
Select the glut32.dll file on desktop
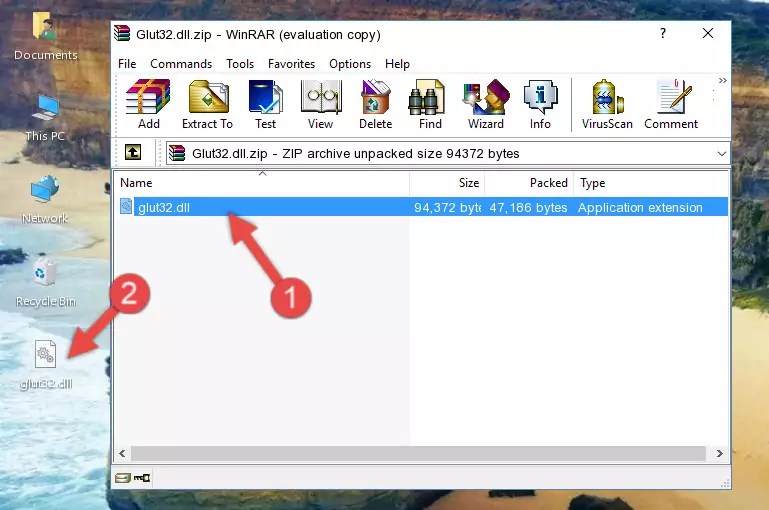pyautogui.click(x=46, y=365)
